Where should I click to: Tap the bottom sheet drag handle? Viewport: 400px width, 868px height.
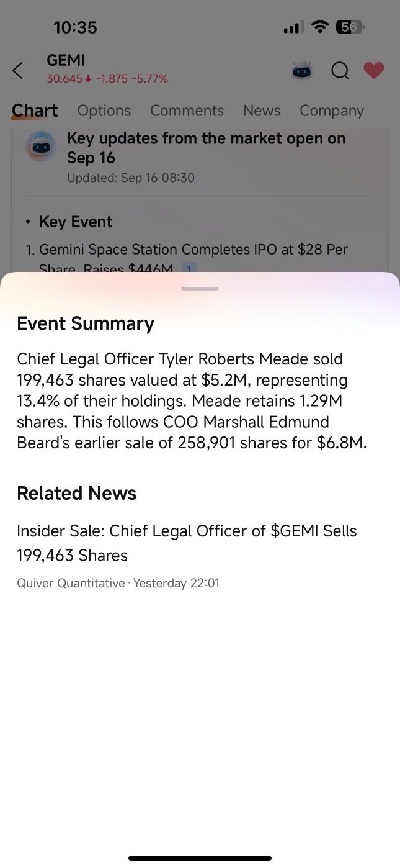(x=200, y=289)
